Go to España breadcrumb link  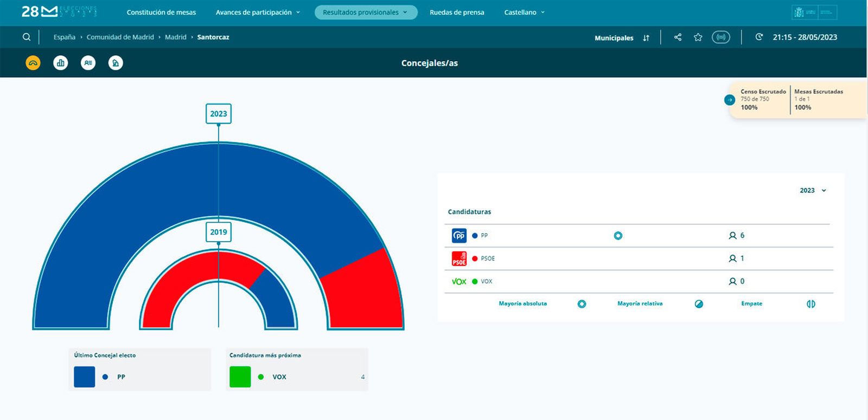click(65, 37)
